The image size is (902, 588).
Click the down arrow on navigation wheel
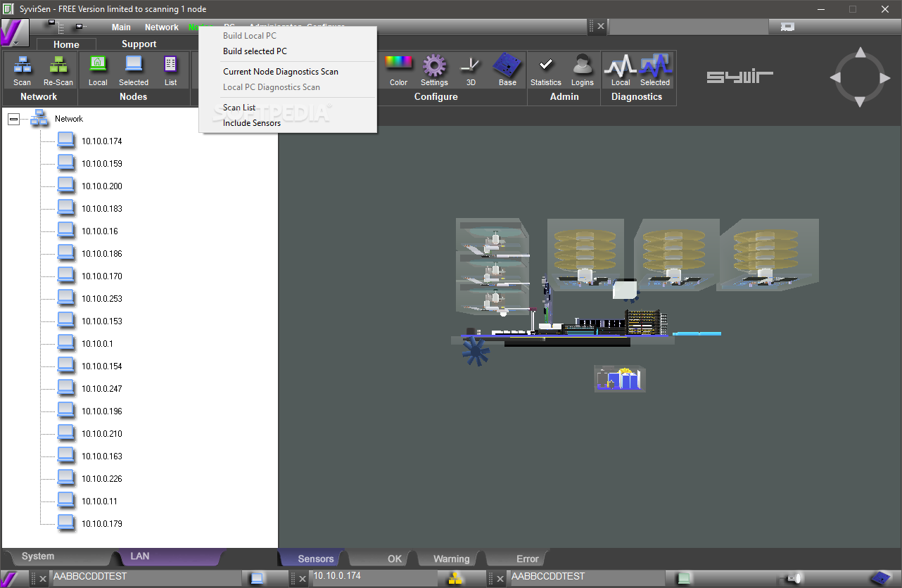(x=860, y=101)
